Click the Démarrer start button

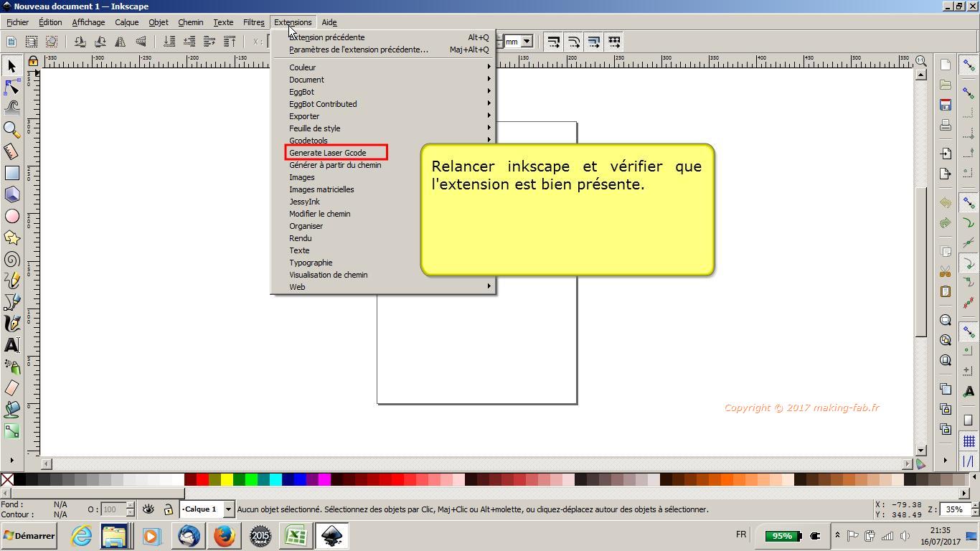click(x=29, y=536)
